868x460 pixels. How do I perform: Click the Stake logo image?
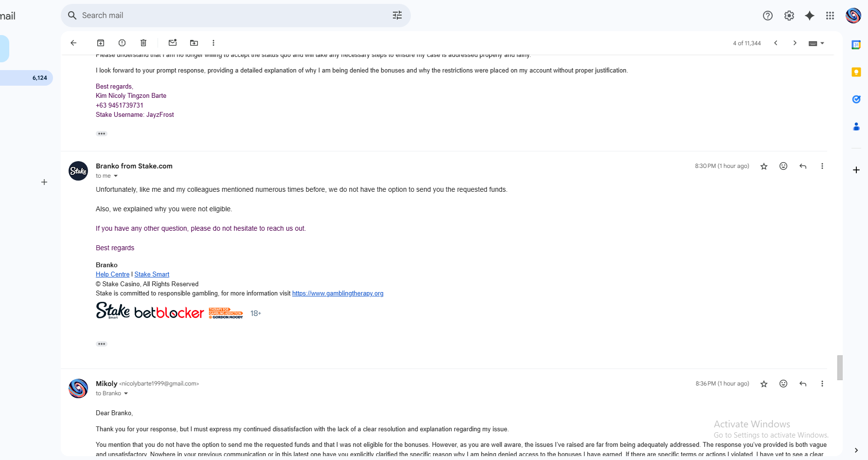pyautogui.click(x=113, y=311)
